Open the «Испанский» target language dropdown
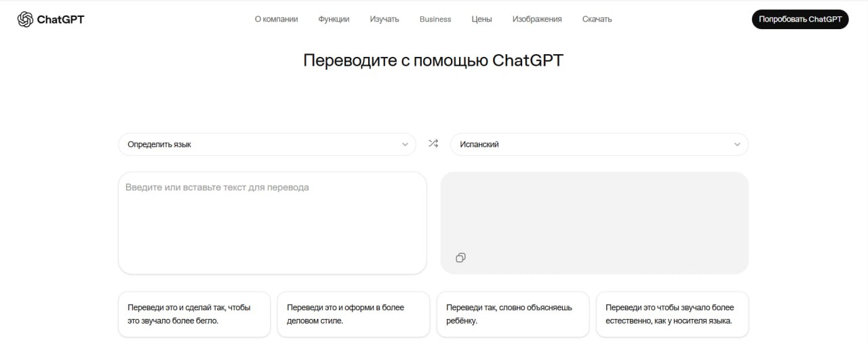 599,144
